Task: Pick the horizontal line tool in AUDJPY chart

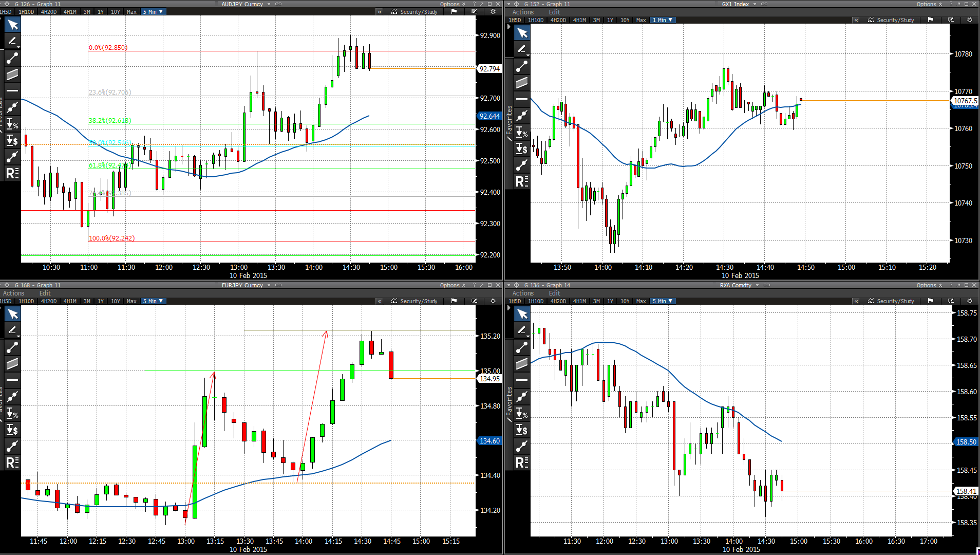Action: [12, 90]
